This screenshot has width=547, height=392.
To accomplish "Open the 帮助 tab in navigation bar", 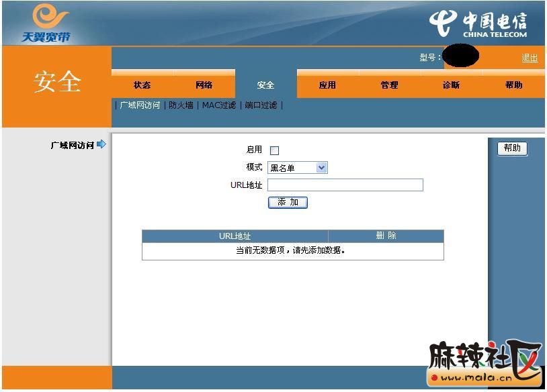I will click(513, 85).
